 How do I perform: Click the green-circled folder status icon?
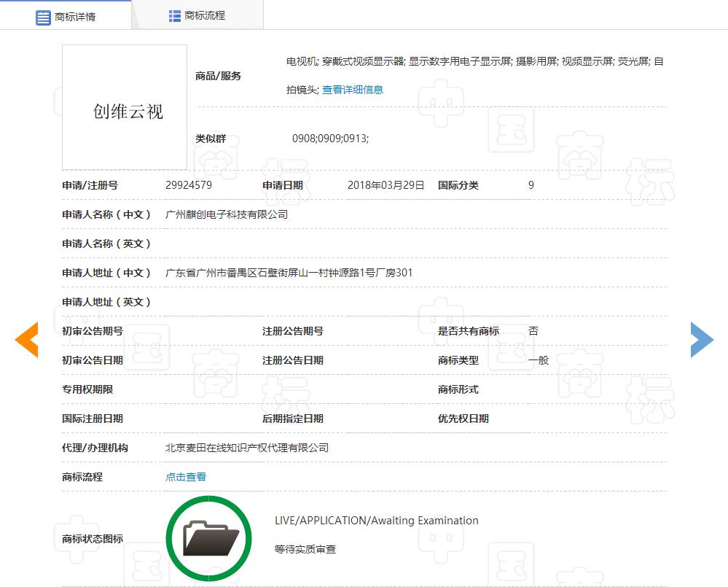(x=210, y=538)
